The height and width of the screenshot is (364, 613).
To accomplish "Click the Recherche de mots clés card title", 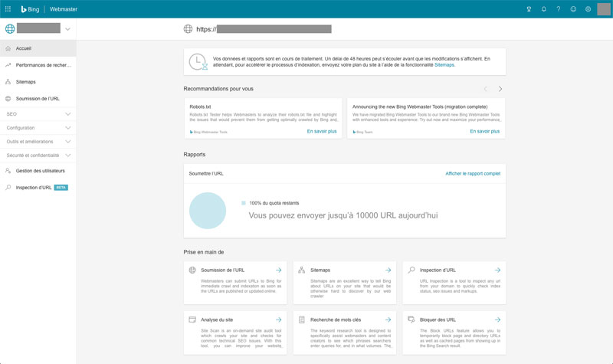I will tap(336, 320).
